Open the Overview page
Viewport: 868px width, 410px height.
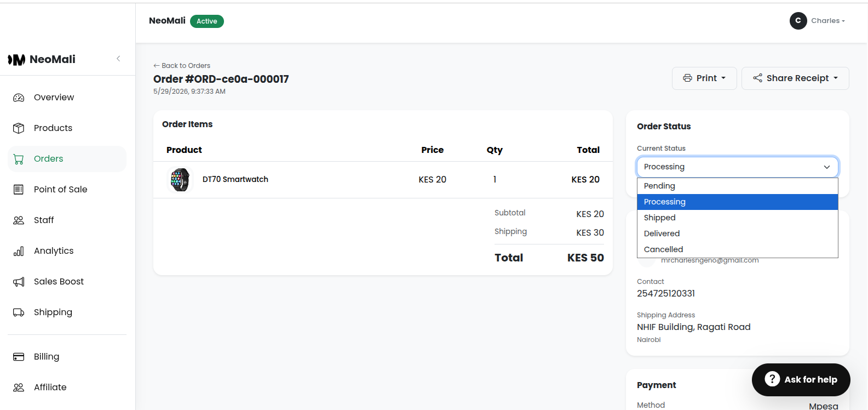coord(67,98)
